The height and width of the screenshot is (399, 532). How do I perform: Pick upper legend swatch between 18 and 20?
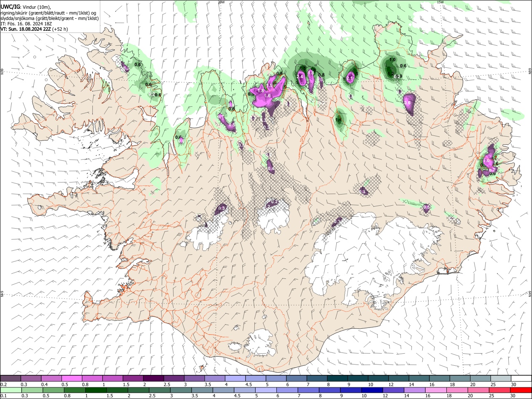coord(460,378)
